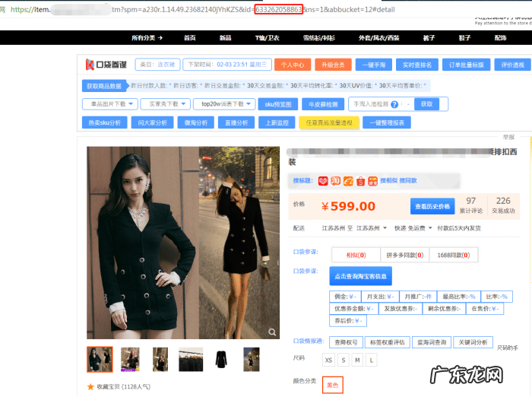Click the 订单批量标旗 button
This screenshot has height=397, width=532.
coord(466,65)
